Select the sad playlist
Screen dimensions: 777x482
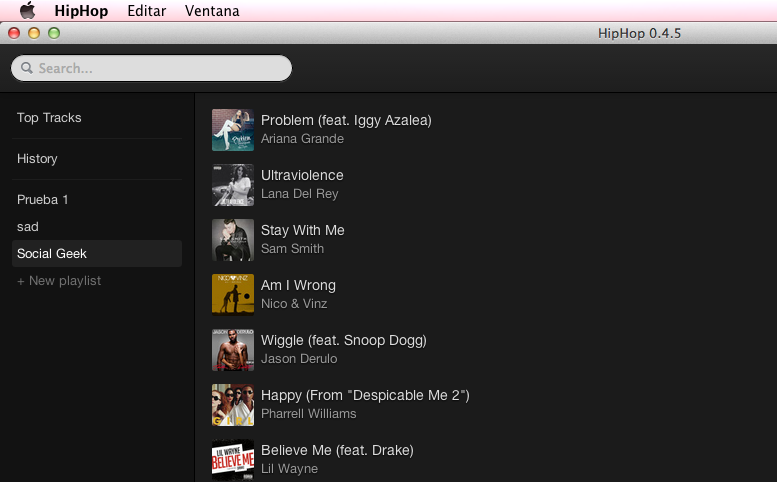[28, 227]
